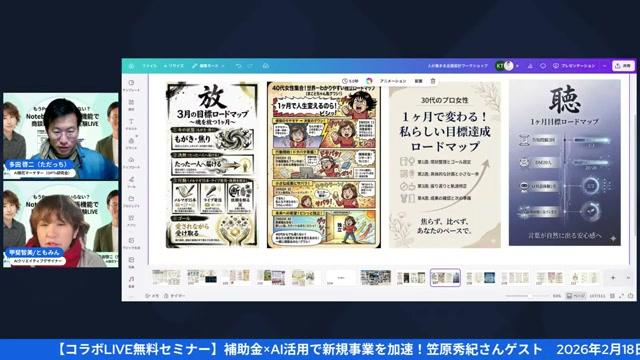Click the 甲斐智美/ともみん webcam video tile
This screenshot has width=640, height=360.
(61, 224)
